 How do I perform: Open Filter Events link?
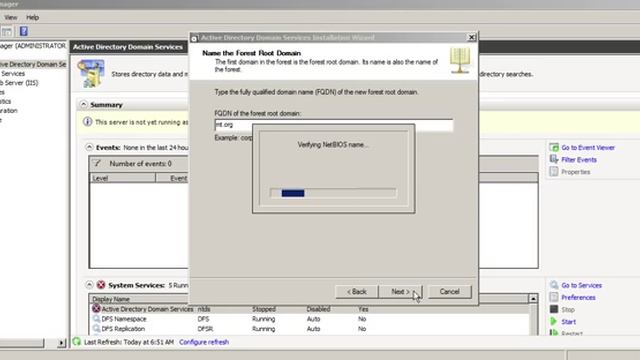[x=579, y=160]
